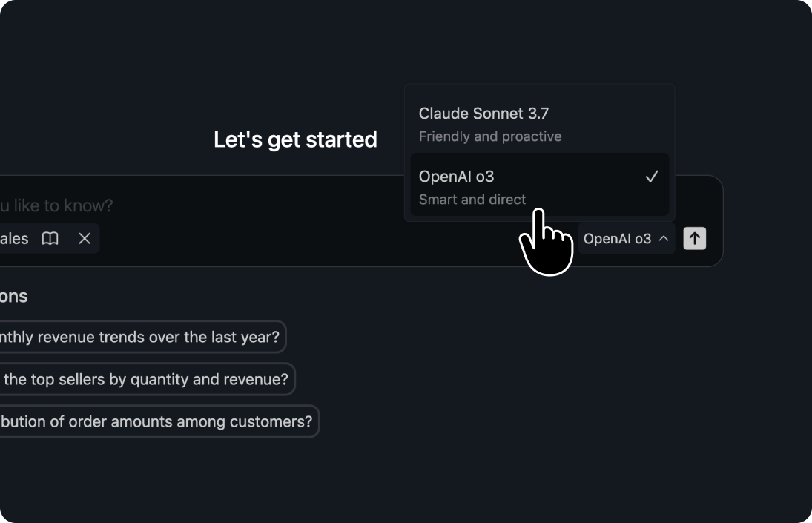Collapse the model menu using the chevron
Image resolution: width=812 pixels, height=523 pixels.
click(664, 239)
